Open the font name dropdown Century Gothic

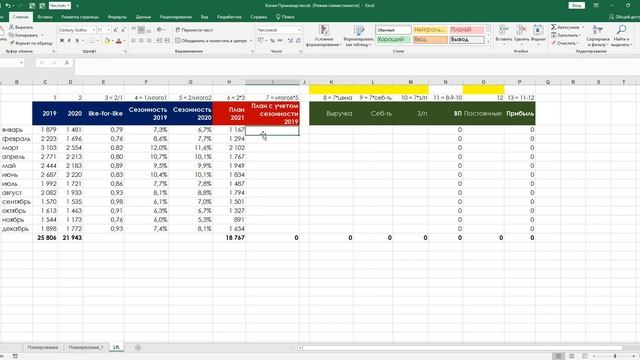tap(93, 30)
